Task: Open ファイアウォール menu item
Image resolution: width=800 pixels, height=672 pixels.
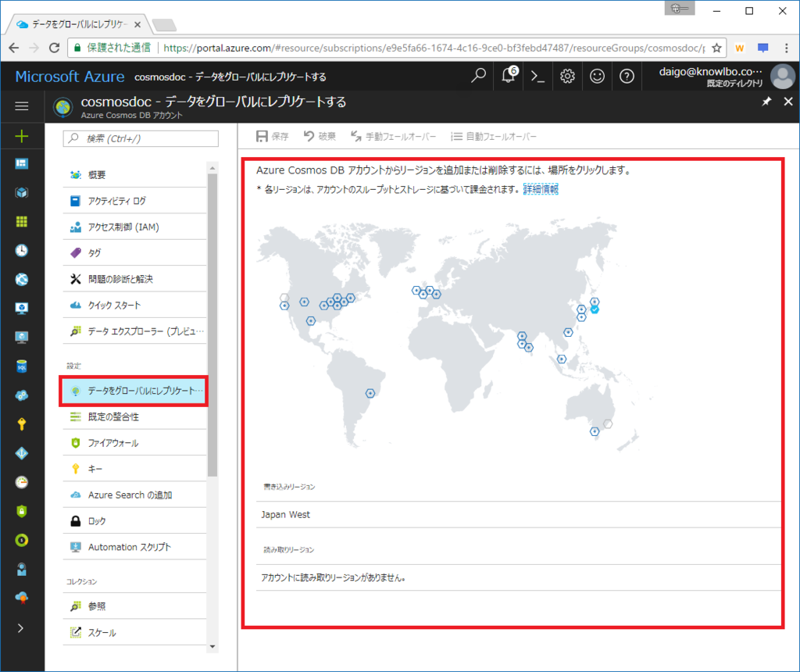Action: [134, 443]
